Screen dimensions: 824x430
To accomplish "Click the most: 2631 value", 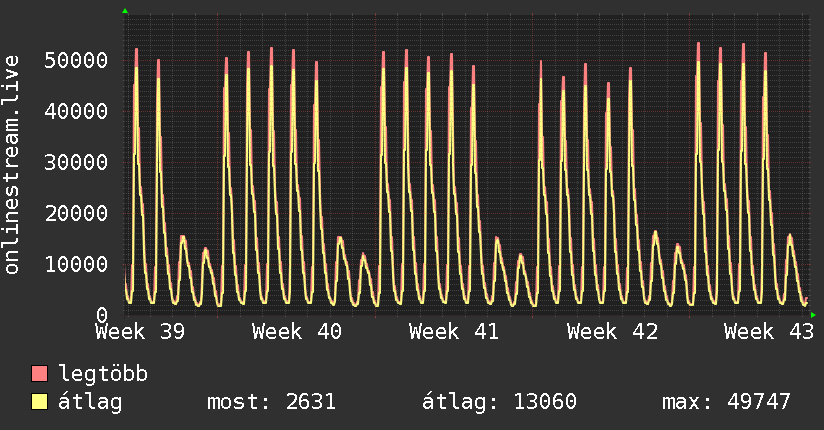I will (x=271, y=402).
